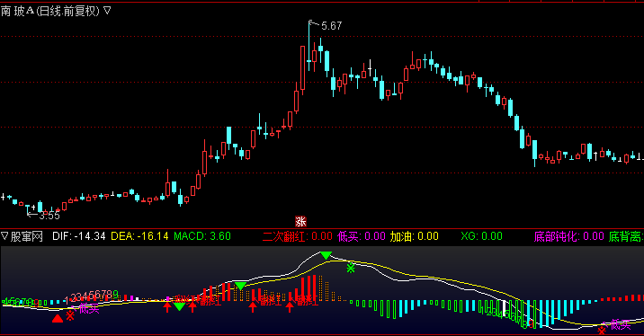Click the green asterisk marker after the peak
Screen dimensions: 644x336
tap(351, 269)
